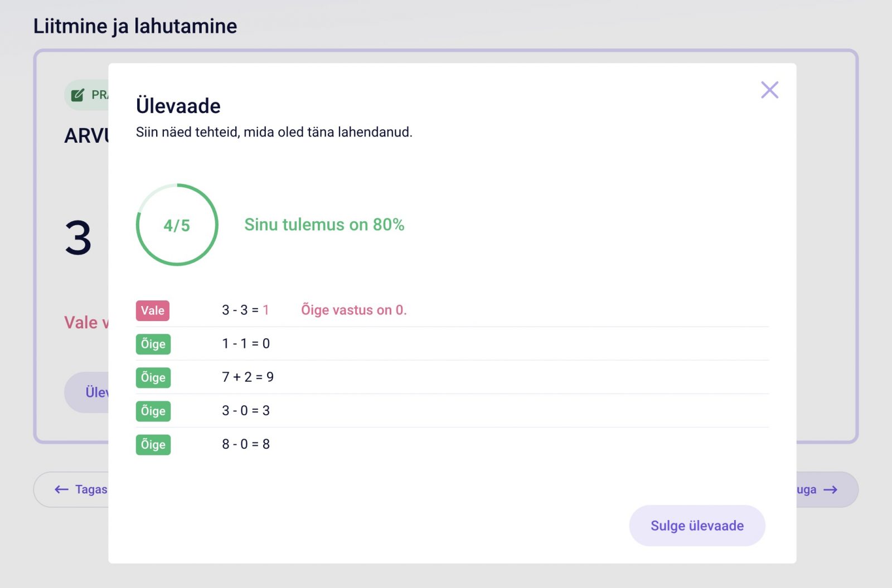Image resolution: width=892 pixels, height=588 pixels.
Task: Click the Õige badge next to 1 - 1 = 0
Action: pos(153,344)
